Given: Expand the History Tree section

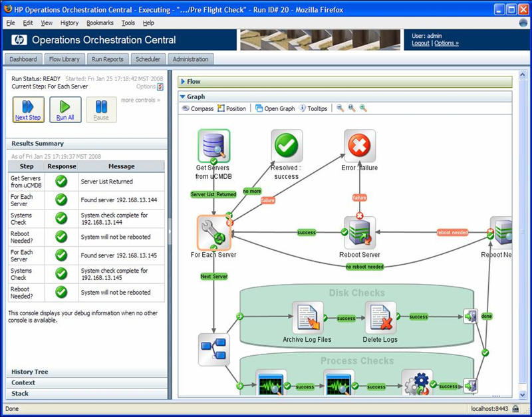Looking at the screenshot, I should coord(86,372).
